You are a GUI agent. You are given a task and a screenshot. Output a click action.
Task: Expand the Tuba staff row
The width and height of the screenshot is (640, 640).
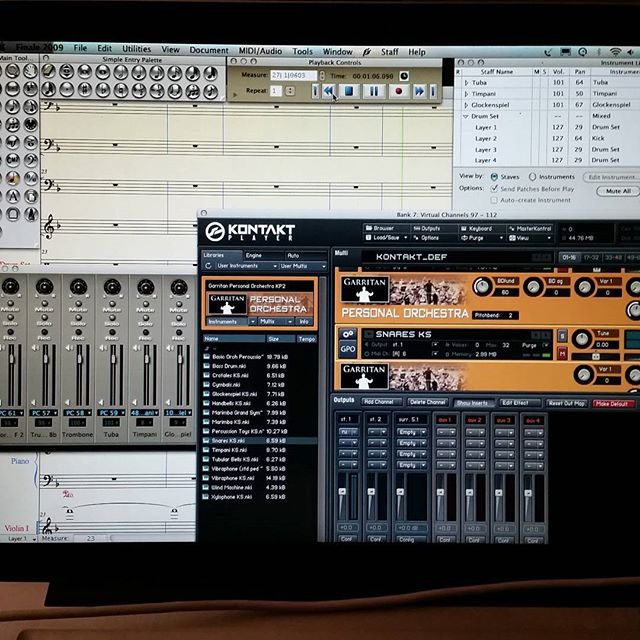click(x=465, y=83)
